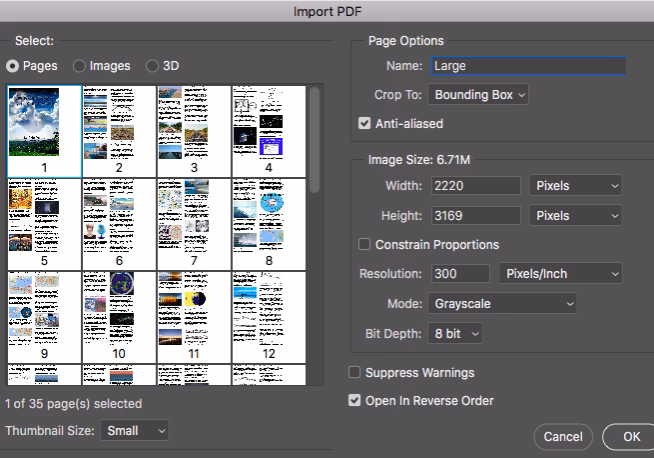Select page 2 thumbnail
The image size is (654, 458).
tap(119, 131)
